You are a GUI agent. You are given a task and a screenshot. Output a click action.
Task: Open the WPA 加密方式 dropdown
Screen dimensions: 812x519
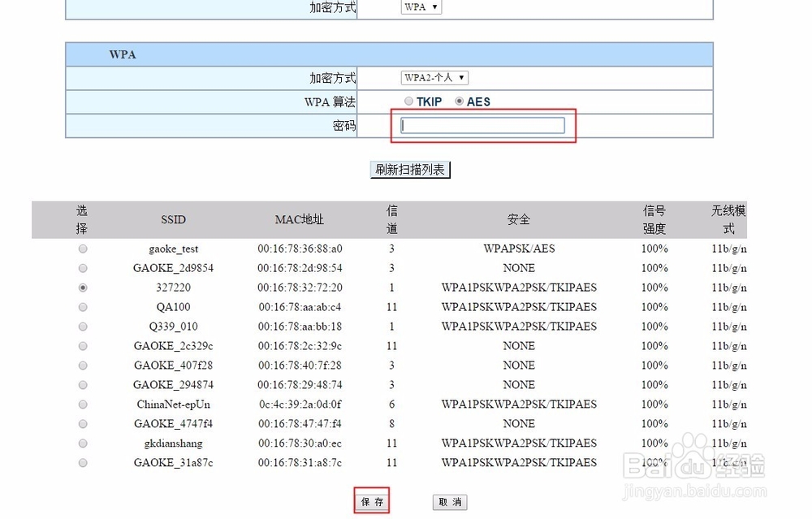click(421, 6)
